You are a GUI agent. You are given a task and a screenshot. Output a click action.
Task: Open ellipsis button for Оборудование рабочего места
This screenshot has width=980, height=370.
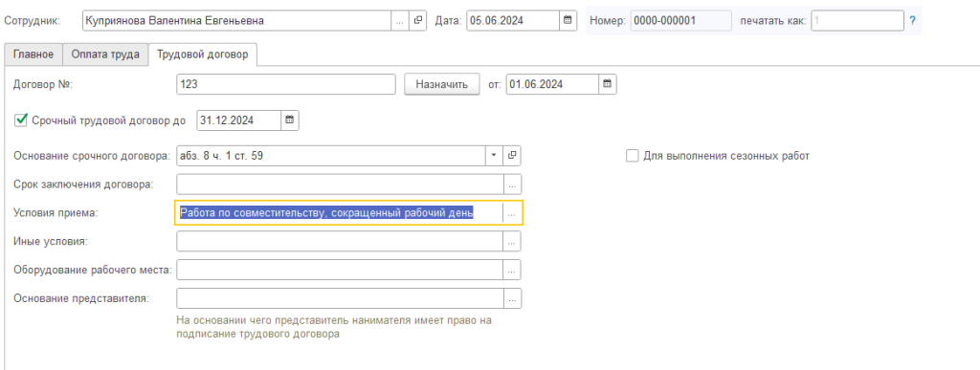512,270
